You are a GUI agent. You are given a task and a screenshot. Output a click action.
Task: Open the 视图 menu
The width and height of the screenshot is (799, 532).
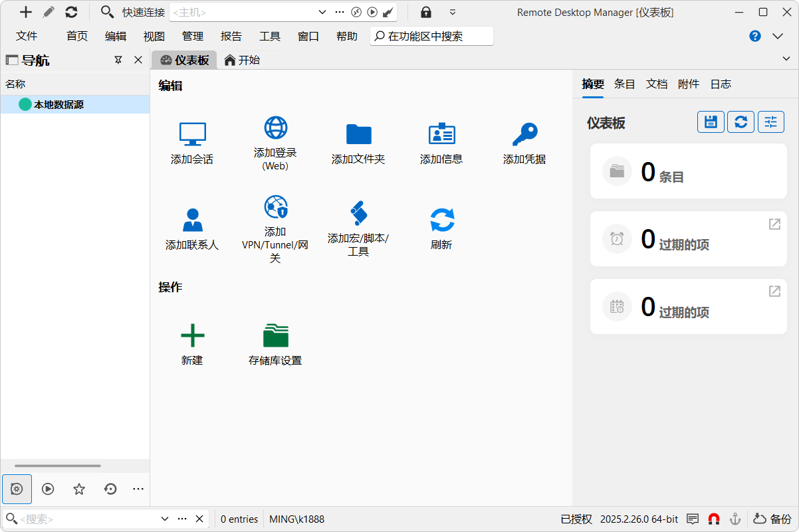click(x=154, y=37)
